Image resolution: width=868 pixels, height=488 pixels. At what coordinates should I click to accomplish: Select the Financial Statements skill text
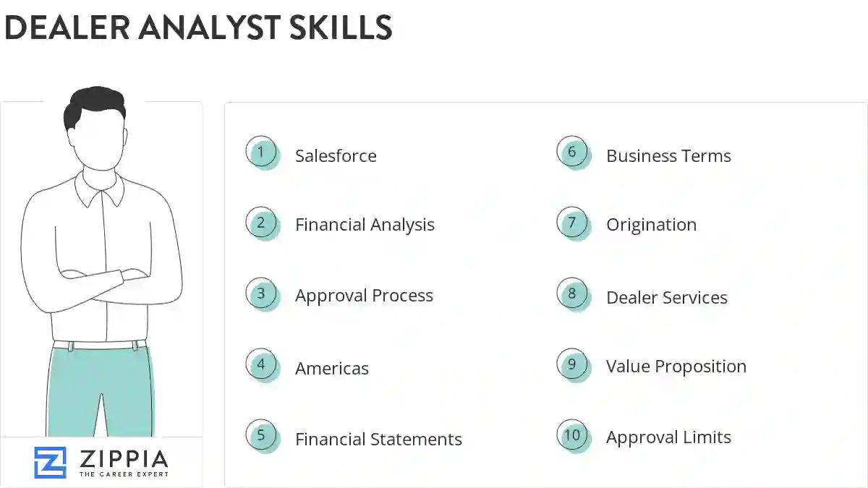(x=378, y=440)
